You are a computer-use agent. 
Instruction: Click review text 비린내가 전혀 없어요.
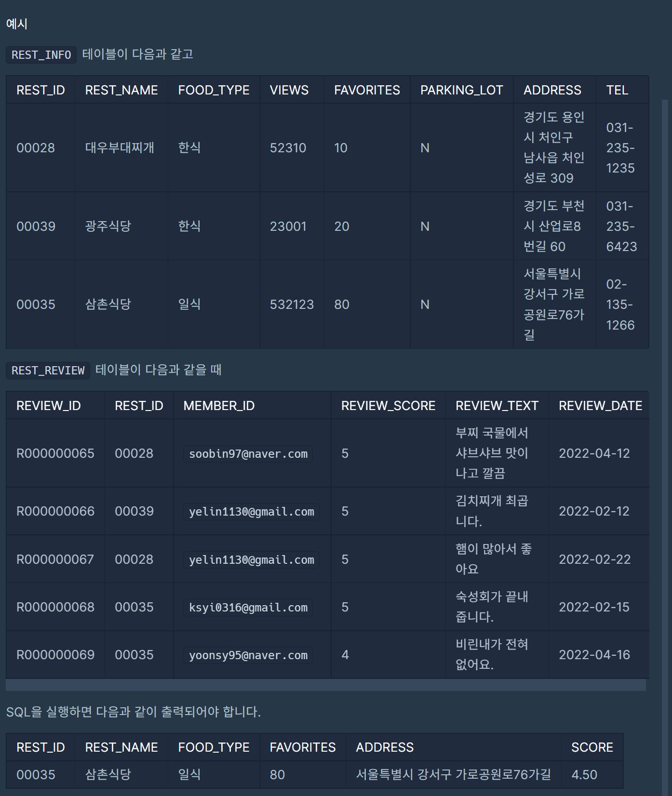[x=492, y=654]
